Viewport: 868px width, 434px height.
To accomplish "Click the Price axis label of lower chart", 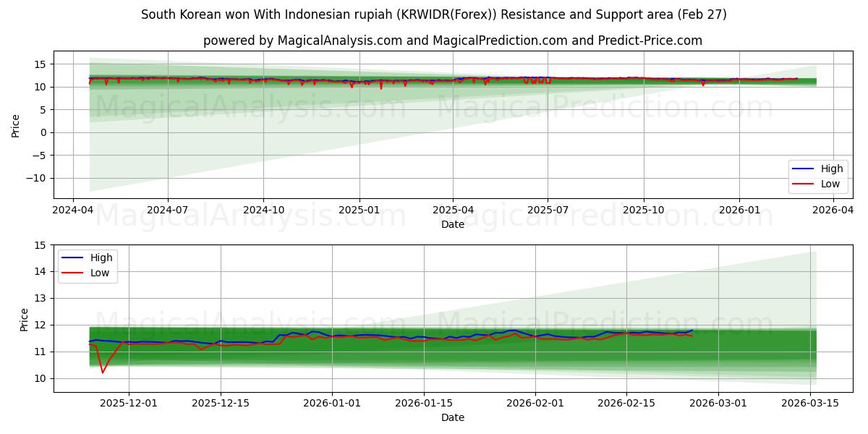I will coord(25,319).
